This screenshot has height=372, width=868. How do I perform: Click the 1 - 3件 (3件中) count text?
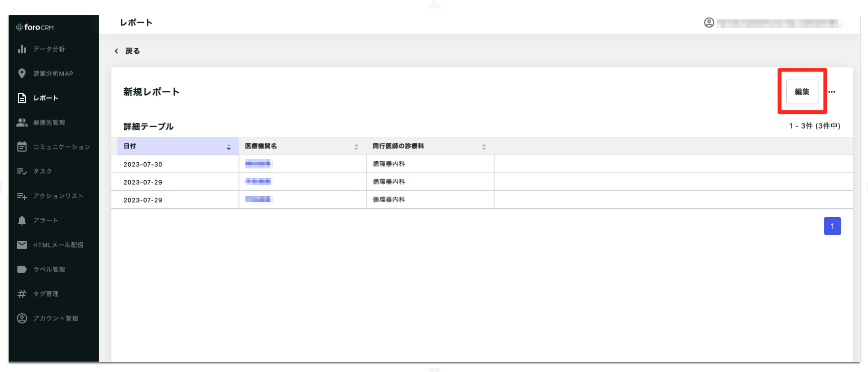pyautogui.click(x=815, y=126)
